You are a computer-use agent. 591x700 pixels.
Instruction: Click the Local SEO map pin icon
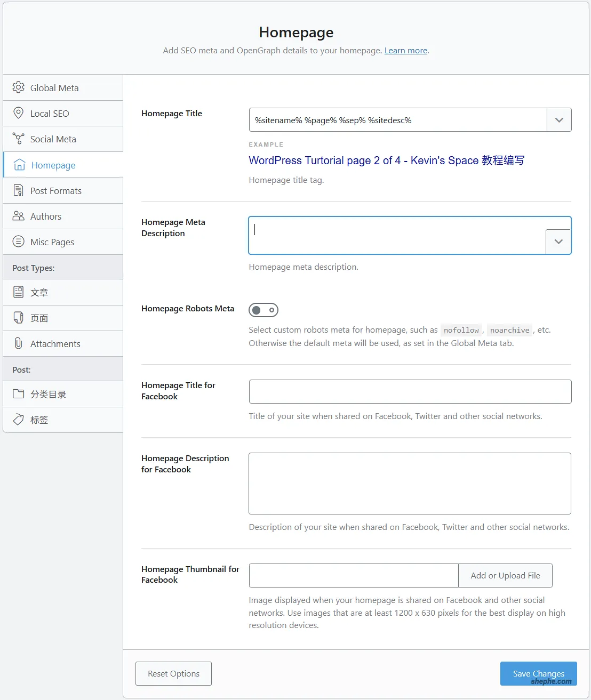point(19,113)
